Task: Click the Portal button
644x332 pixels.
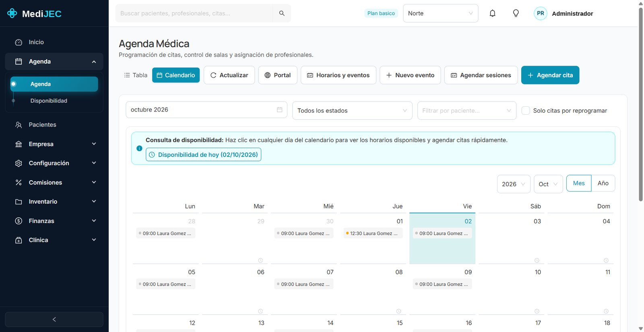Action: click(278, 75)
